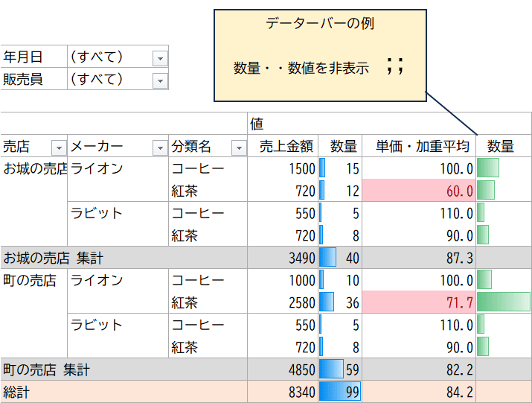This screenshot has height=403, width=532.
Task: Open the メーカー field filter arrow
Action: coord(160,147)
